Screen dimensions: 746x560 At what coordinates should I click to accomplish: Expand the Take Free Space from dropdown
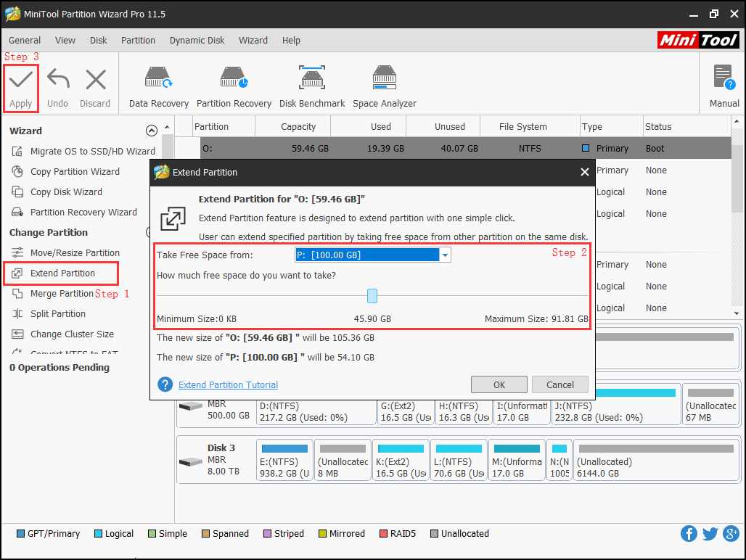coord(445,255)
